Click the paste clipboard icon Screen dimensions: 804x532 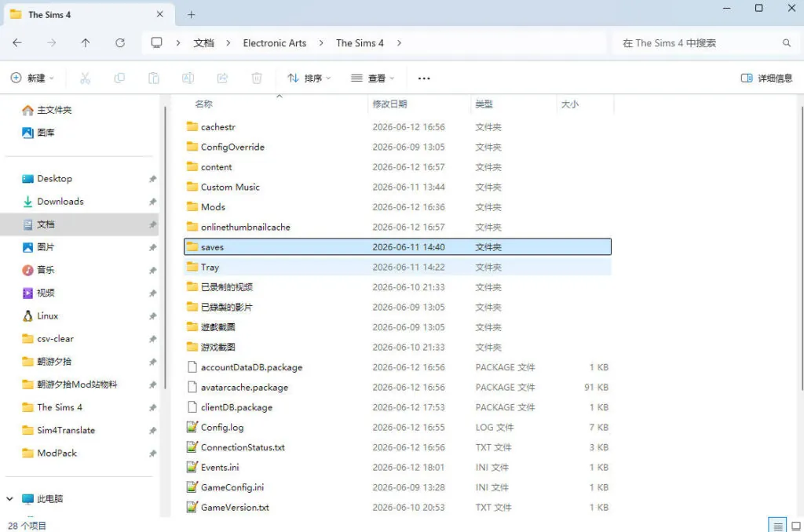154,78
